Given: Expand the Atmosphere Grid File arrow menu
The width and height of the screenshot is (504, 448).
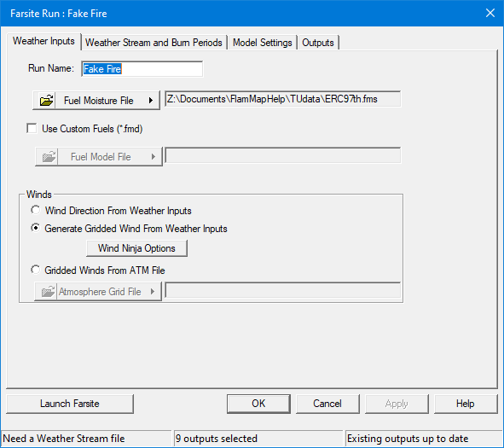Looking at the screenshot, I should pos(153,291).
